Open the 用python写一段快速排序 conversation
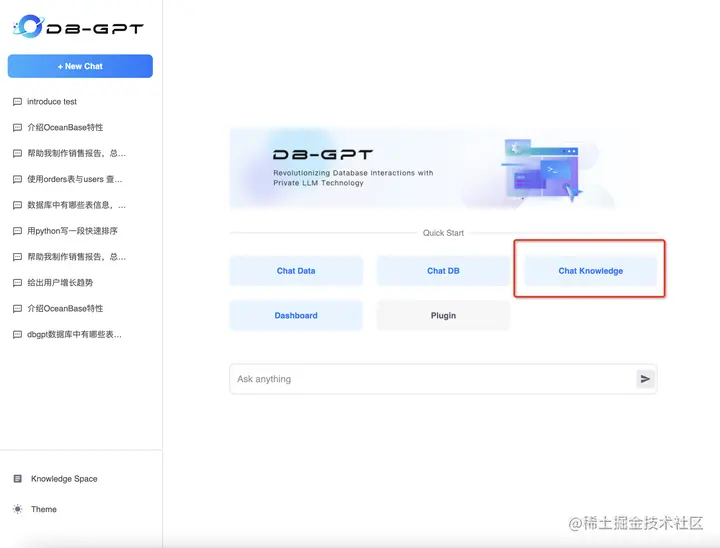Viewport: 720px width, 548px height. (73, 231)
